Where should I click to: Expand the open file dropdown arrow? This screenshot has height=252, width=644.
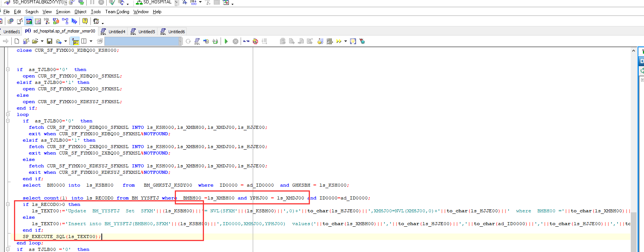42,41
